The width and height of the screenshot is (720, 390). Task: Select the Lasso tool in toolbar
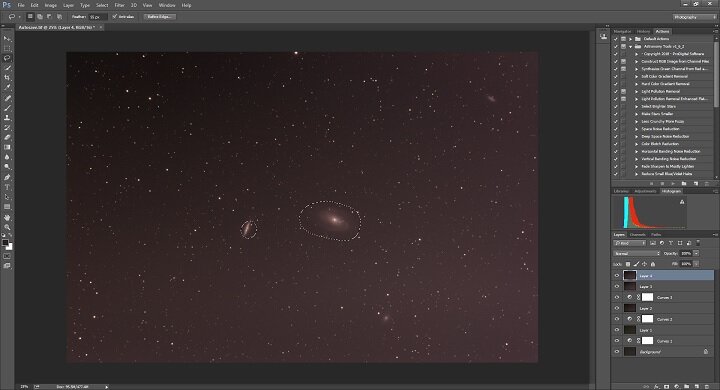[7, 58]
